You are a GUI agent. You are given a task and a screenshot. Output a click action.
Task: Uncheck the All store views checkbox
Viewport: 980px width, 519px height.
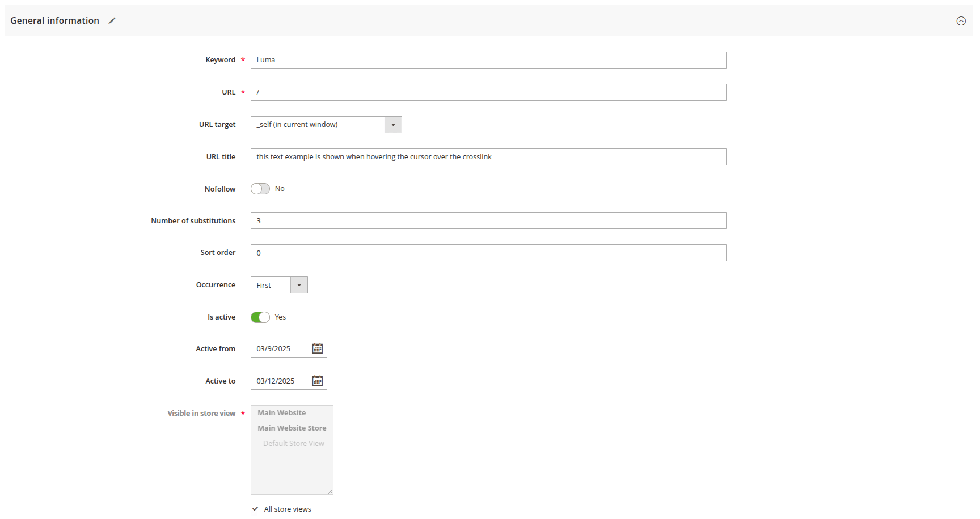(x=255, y=508)
